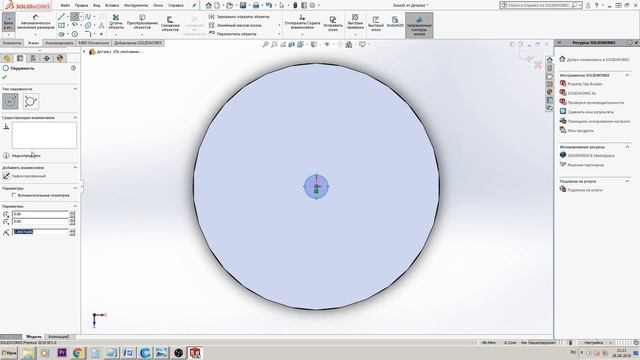Click Mirror Entities (Зеркально отразить объекты)
Viewport: 640px width, 360px height.
(x=239, y=17)
